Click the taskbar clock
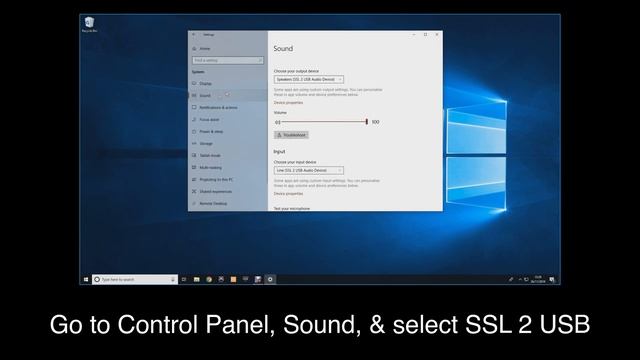This screenshot has height=360, width=640. [538, 280]
